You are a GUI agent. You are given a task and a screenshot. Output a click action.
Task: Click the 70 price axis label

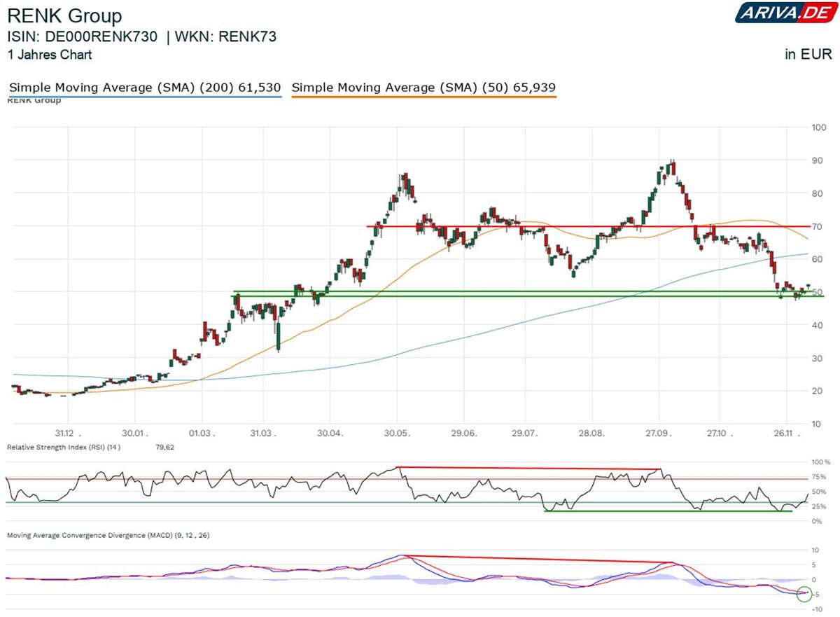pos(816,226)
